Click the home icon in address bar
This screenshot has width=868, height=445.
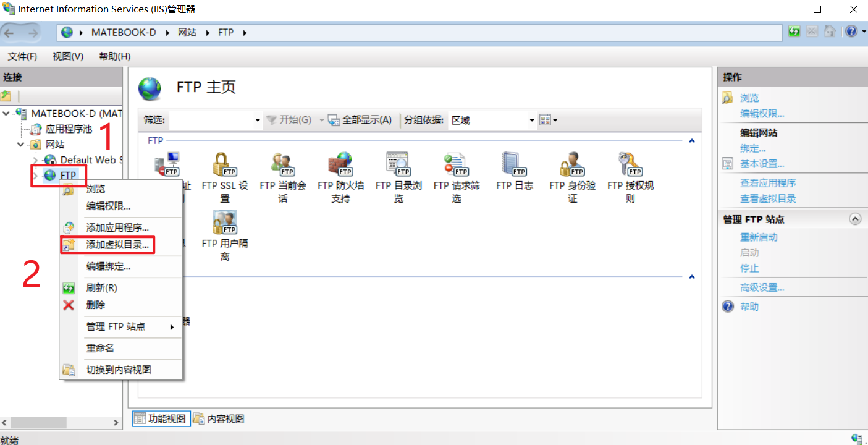click(x=830, y=31)
